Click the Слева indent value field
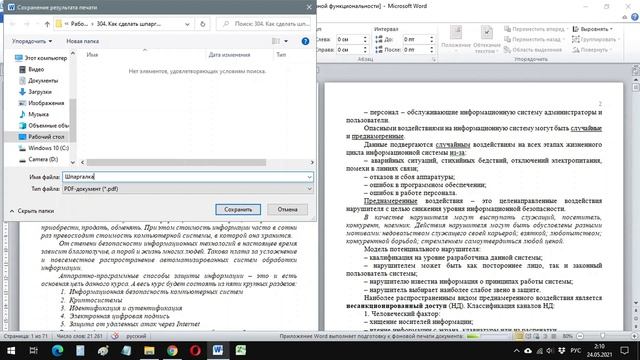 349,39
